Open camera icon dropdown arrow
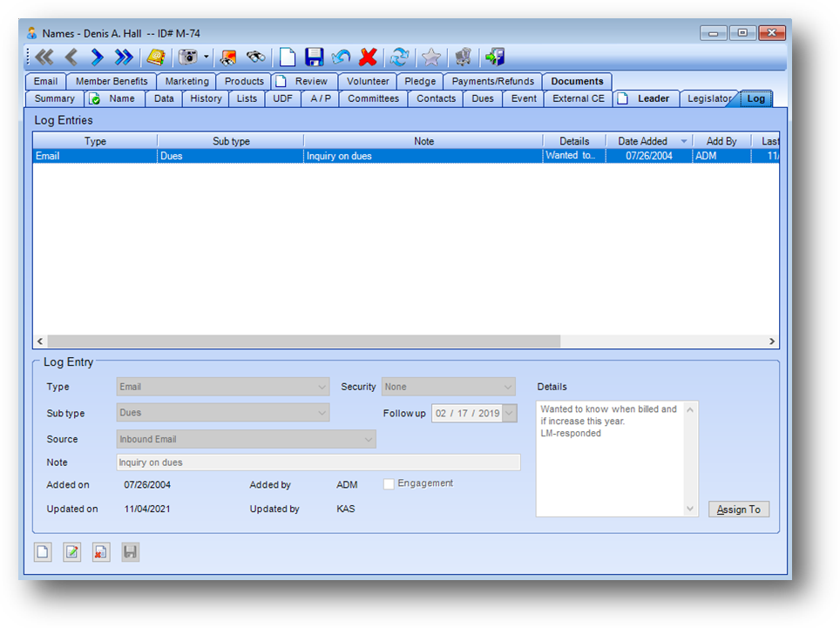The height and width of the screenshot is (628, 840). pyautogui.click(x=207, y=57)
